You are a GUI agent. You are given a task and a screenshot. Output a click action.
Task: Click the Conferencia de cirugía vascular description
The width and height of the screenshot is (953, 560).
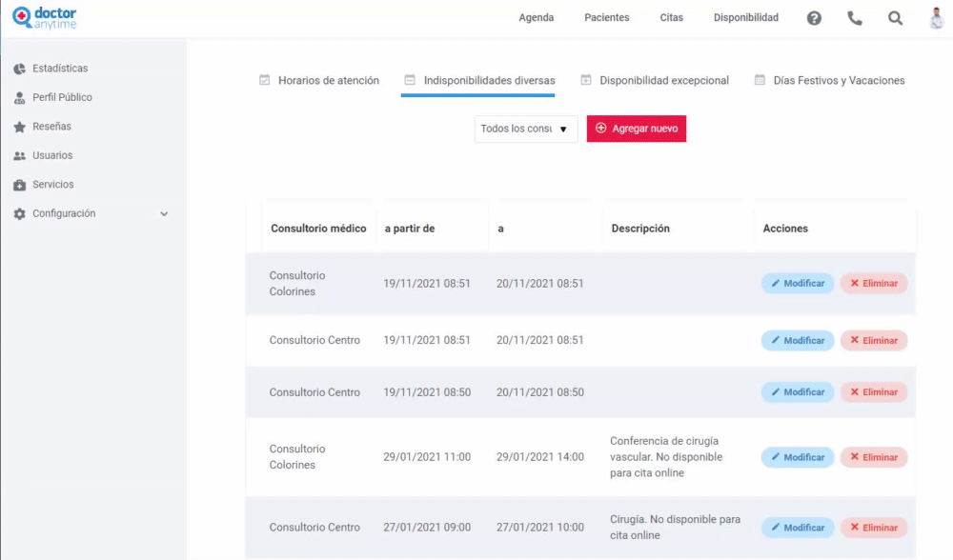click(x=666, y=457)
